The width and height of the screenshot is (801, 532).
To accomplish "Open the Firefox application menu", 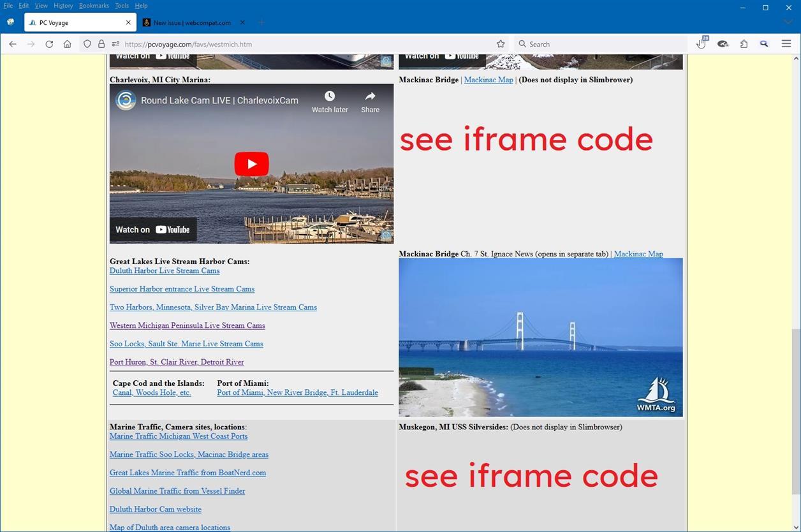I will 786,43.
